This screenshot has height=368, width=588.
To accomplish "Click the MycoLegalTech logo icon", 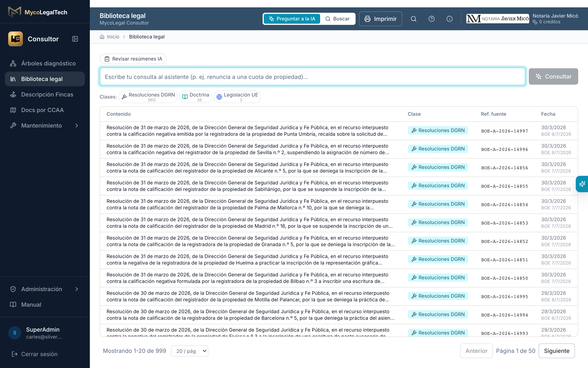I will click(x=14, y=12).
